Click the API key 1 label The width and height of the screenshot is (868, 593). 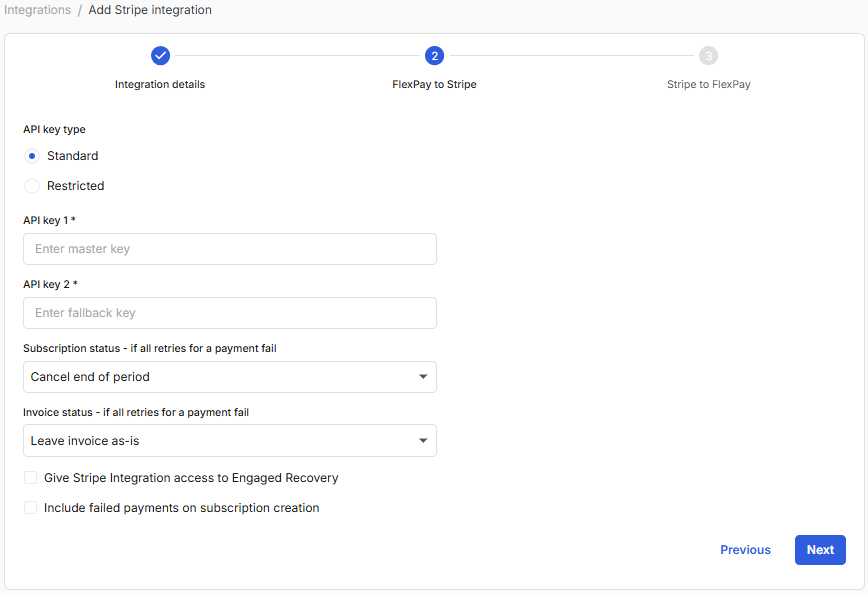(x=49, y=220)
